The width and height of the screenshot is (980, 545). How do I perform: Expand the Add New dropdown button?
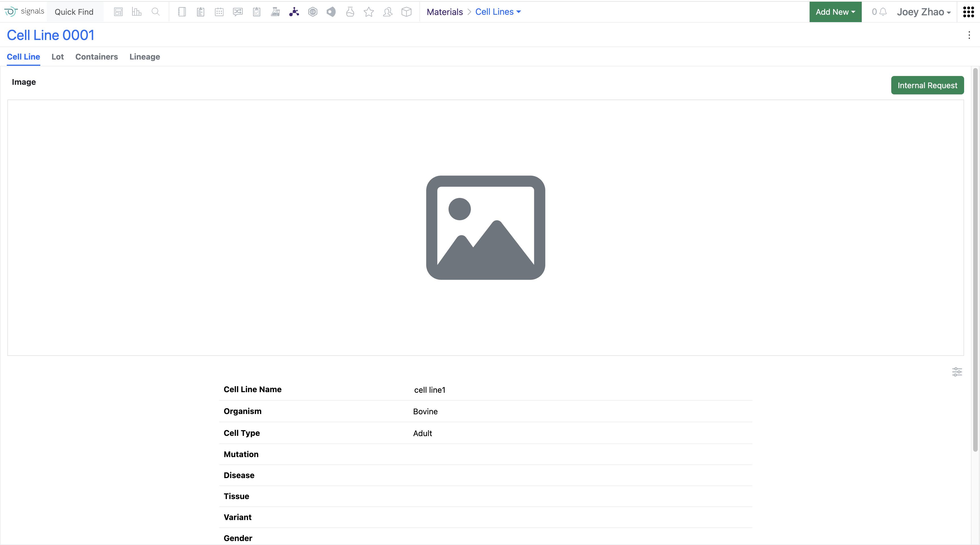[x=835, y=12]
